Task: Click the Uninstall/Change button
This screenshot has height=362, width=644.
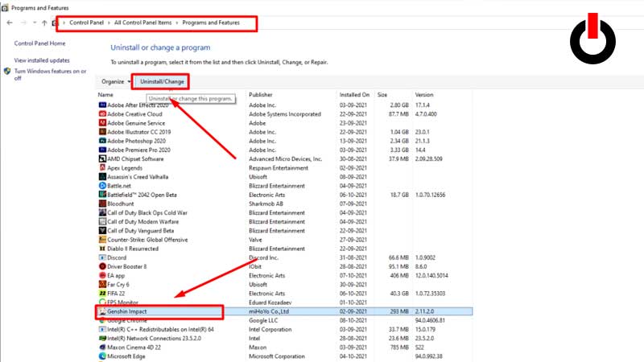Action: pyautogui.click(x=162, y=82)
